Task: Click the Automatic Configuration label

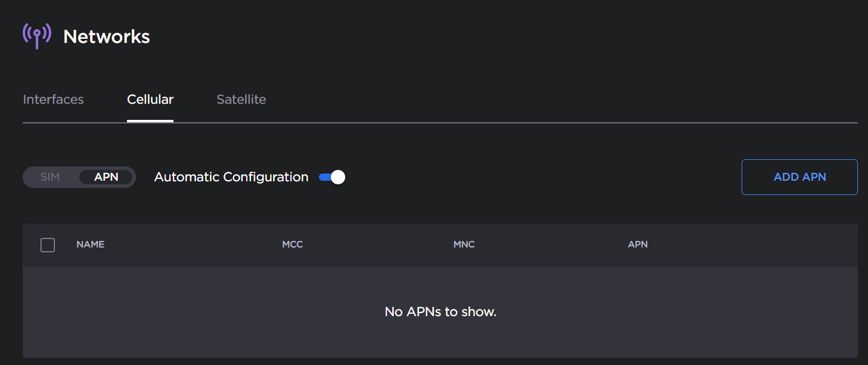Action: click(x=231, y=177)
